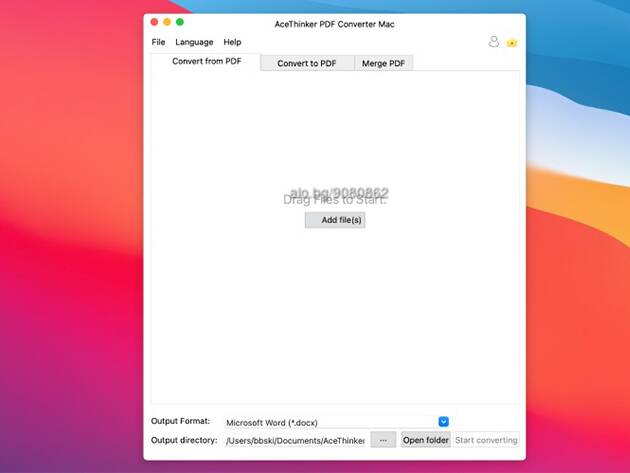
Task: Open the Help menu
Action: click(x=232, y=42)
